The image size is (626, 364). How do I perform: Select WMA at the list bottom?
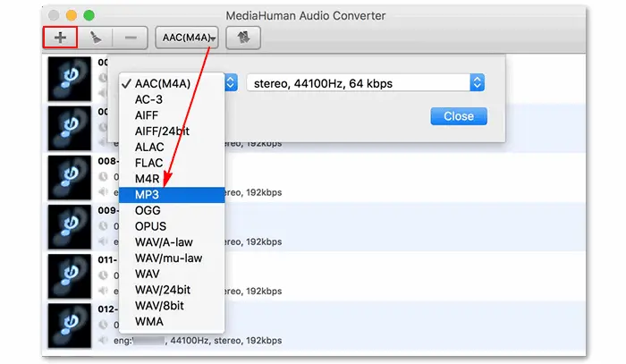click(x=149, y=322)
